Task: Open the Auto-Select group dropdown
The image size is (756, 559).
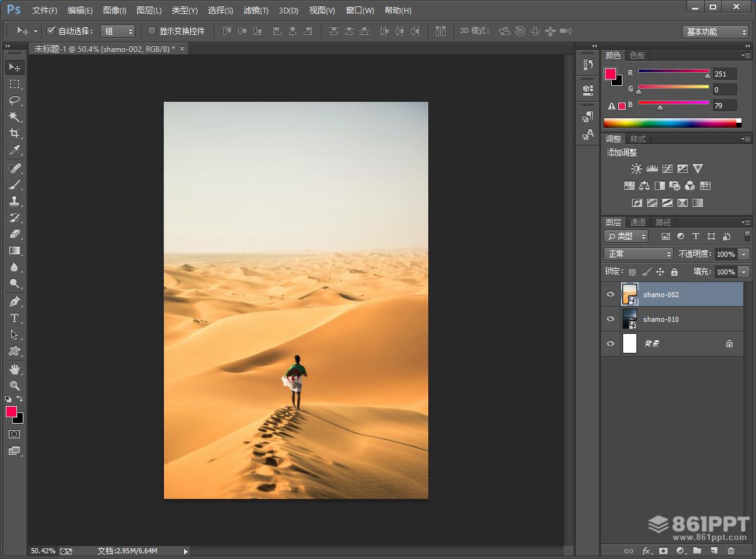Action: click(118, 32)
